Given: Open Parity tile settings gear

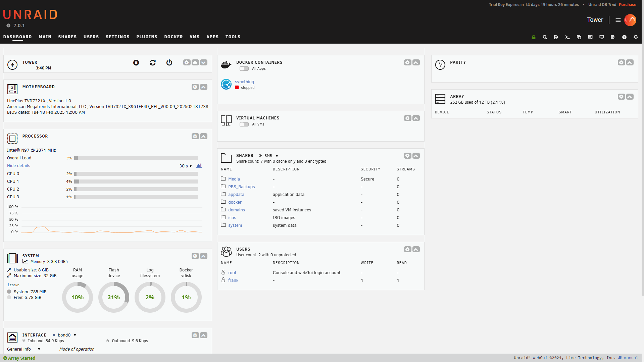Looking at the screenshot, I should pyautogui.click(x=622, y=62).
